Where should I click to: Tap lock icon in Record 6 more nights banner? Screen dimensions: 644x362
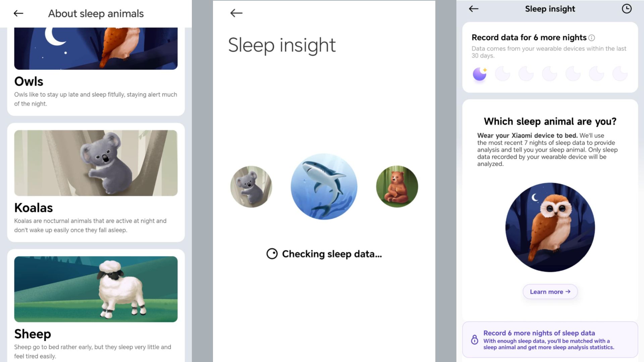[475, 340]
